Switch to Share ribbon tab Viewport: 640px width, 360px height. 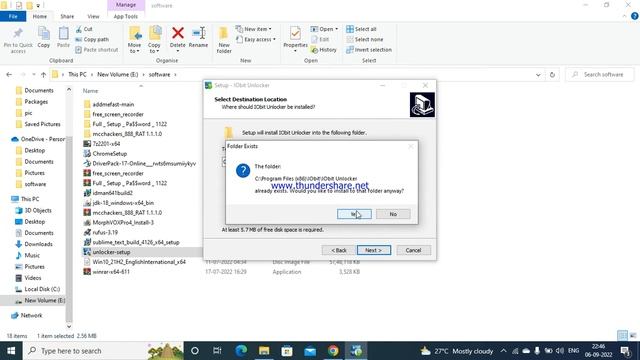(x=67, y=16)
